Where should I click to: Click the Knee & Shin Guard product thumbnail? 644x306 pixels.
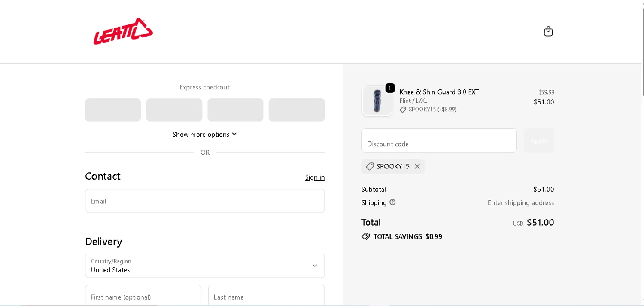[377, 101]
